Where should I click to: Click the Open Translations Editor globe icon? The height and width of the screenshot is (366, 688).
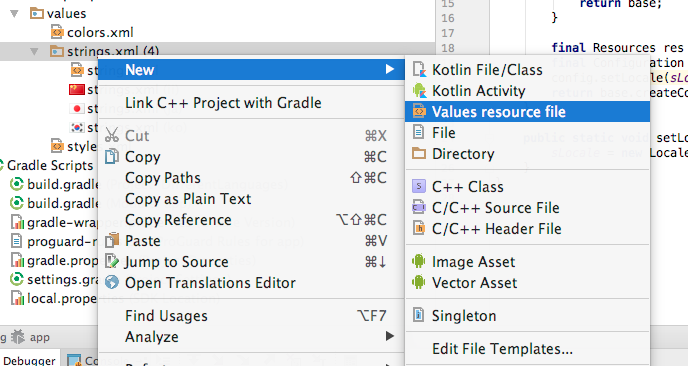click(112, 282)
